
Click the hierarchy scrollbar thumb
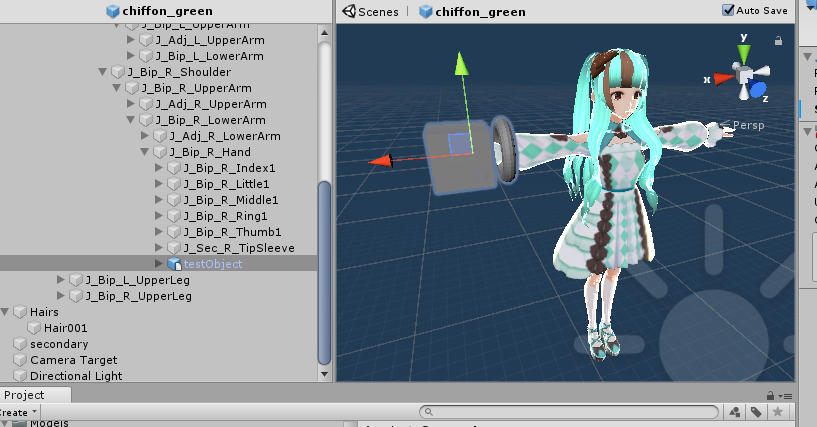tap(325, 272)
